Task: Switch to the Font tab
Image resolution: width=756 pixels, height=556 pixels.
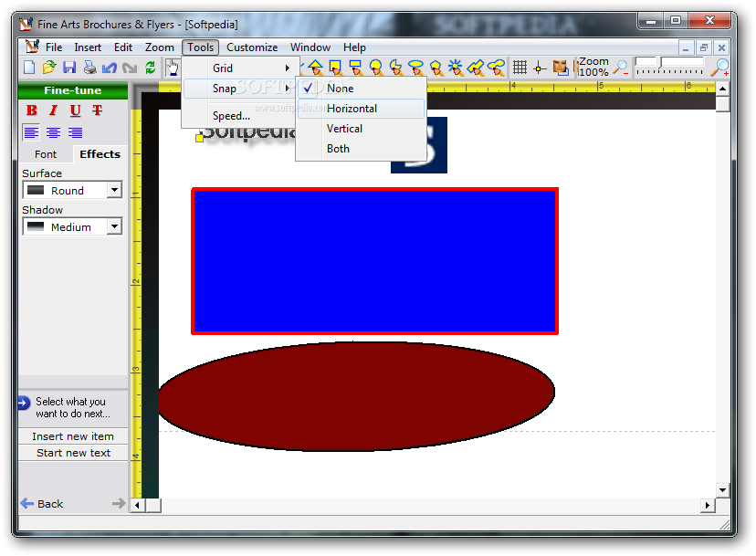Action: (46, 154)
